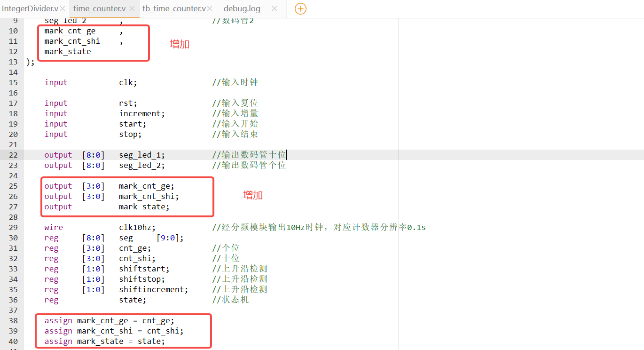Image resolution: width=644 pixels, height=350 pixels.
Task: Click line number 13 in the gutter
Action: click(13, 62)
